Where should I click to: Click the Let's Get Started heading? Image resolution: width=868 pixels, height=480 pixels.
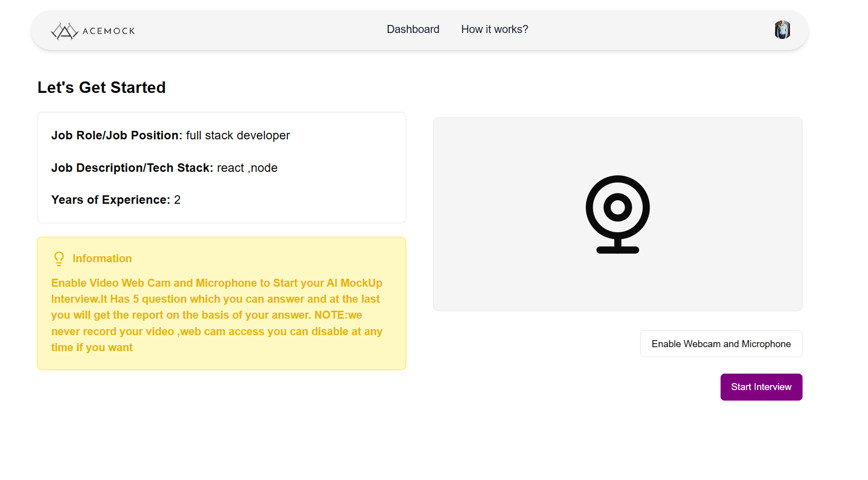pos(101,87)
